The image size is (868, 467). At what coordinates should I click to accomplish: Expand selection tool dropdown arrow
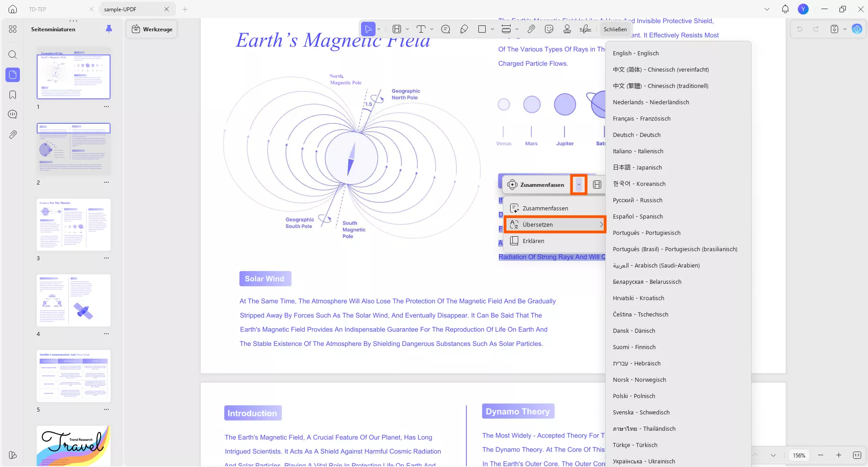379,29
